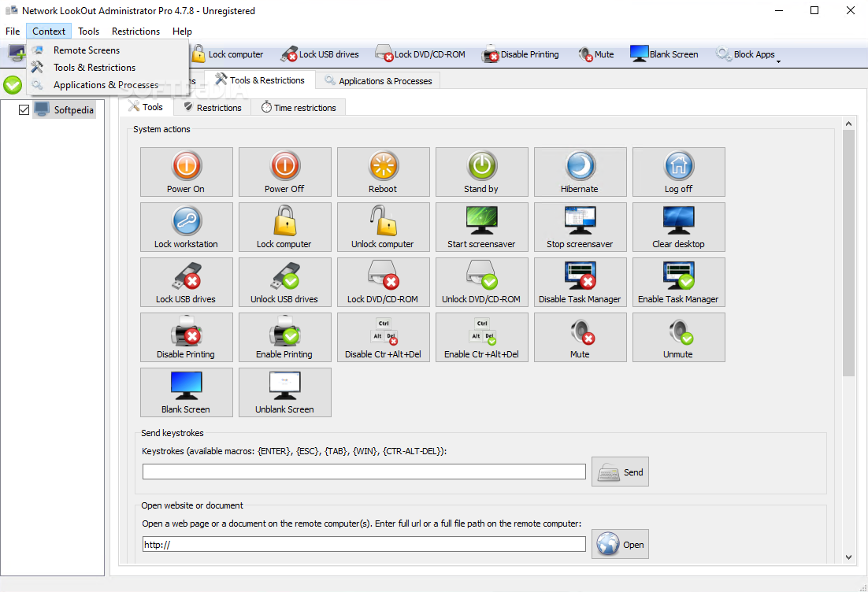Click Disable Printing in actions grid
Image resolution: width=868 pixels, height=592 pixels.
(186, 338)
